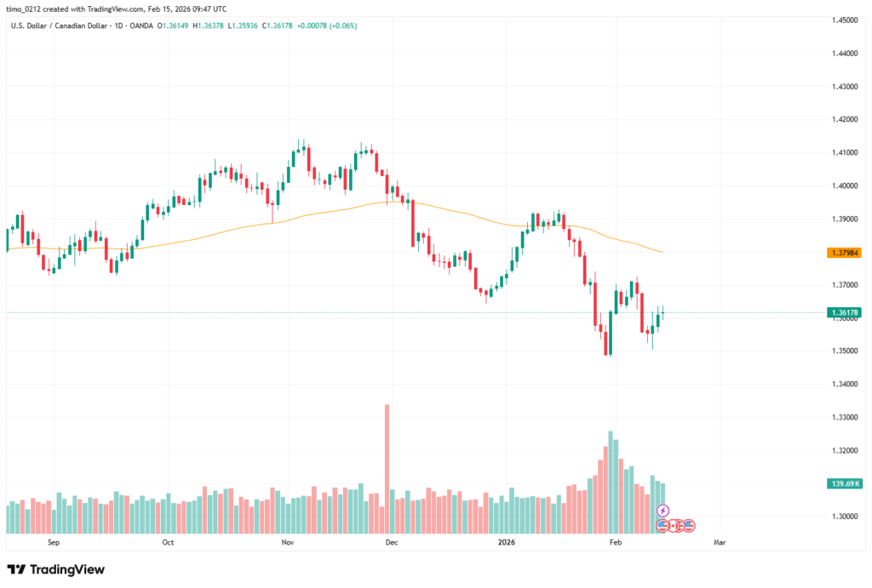
Task: Click the TradingView logo at bottom left
Action: (x=55, y=569)
